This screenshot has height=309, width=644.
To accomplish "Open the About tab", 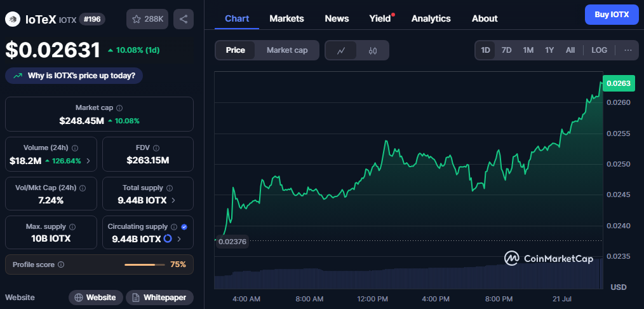I will click(x=485, y=18).
